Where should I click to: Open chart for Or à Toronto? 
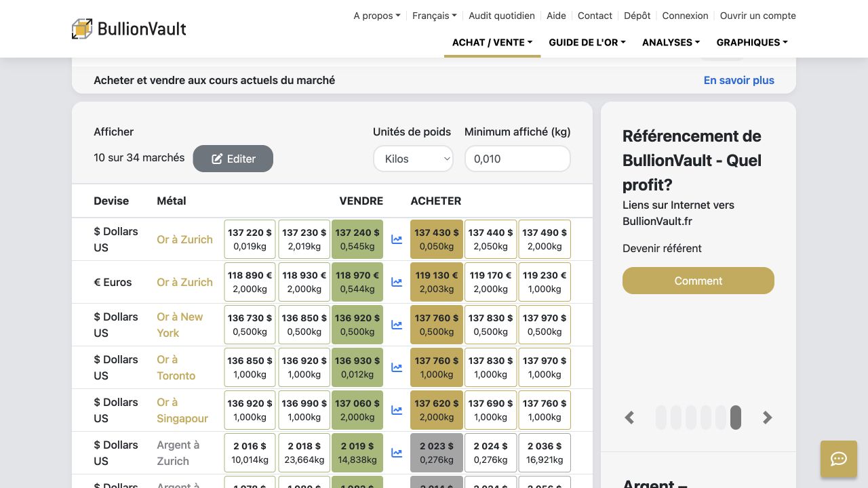click(x=397, y=367)
